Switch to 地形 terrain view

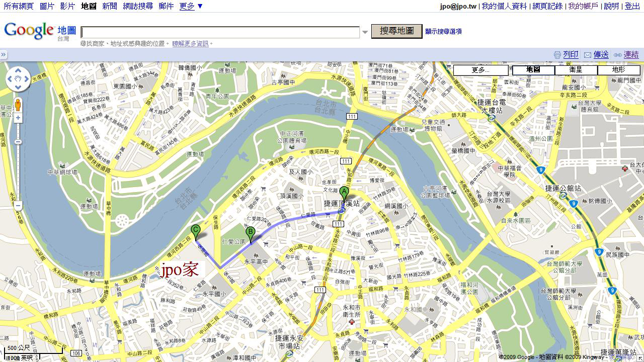[x=619, y=70]
